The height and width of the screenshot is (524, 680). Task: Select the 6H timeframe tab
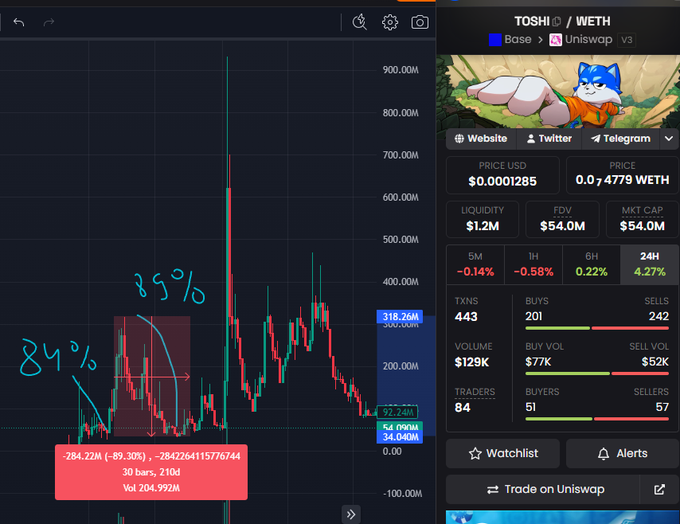pyautogui.click(x=592, y=265)
